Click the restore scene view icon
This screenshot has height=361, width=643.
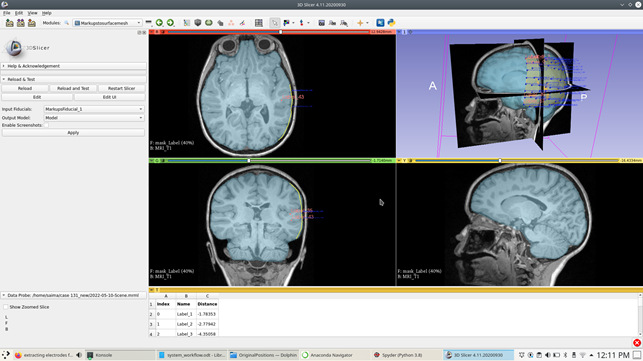[344, 23]
